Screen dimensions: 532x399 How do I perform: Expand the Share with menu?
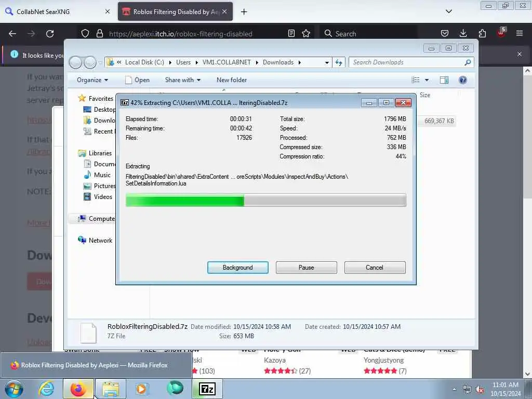(182, 80)
